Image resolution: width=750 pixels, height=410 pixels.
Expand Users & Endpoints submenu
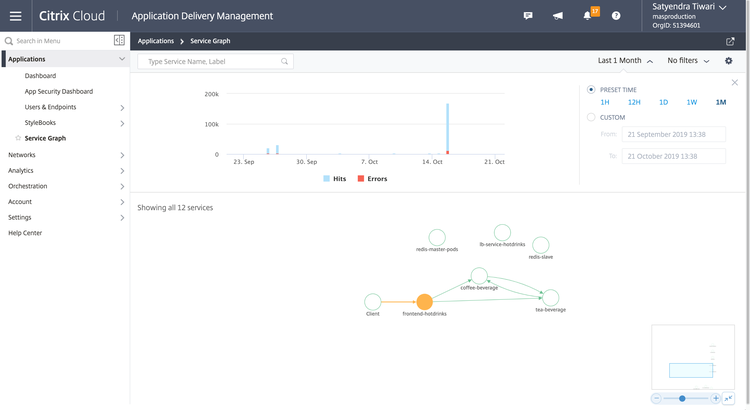click(122, 108)
